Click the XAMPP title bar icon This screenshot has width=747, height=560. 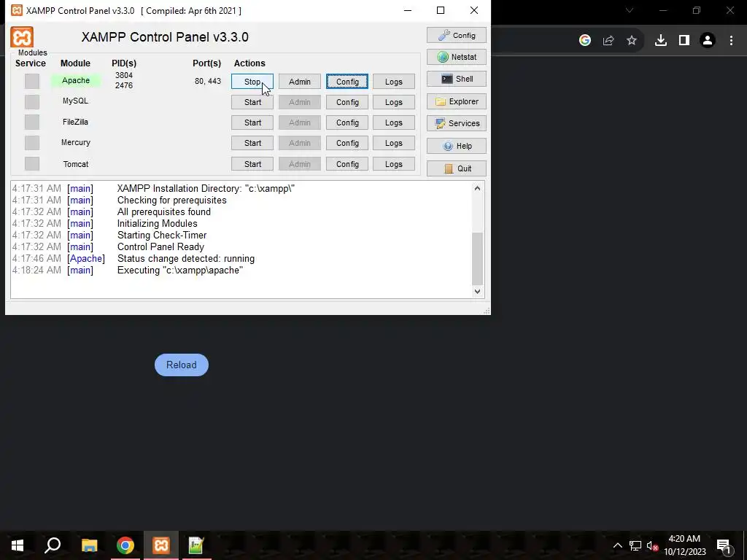17,10
